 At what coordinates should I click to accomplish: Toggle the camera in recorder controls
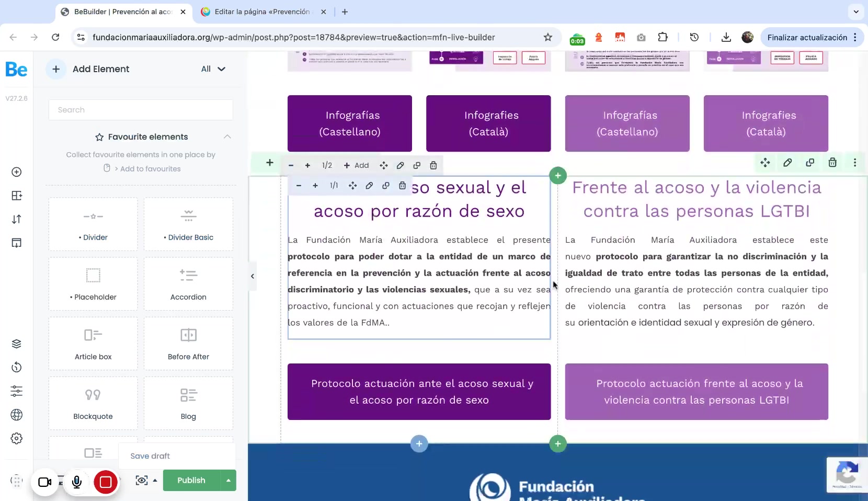click(x=45, y=482)
